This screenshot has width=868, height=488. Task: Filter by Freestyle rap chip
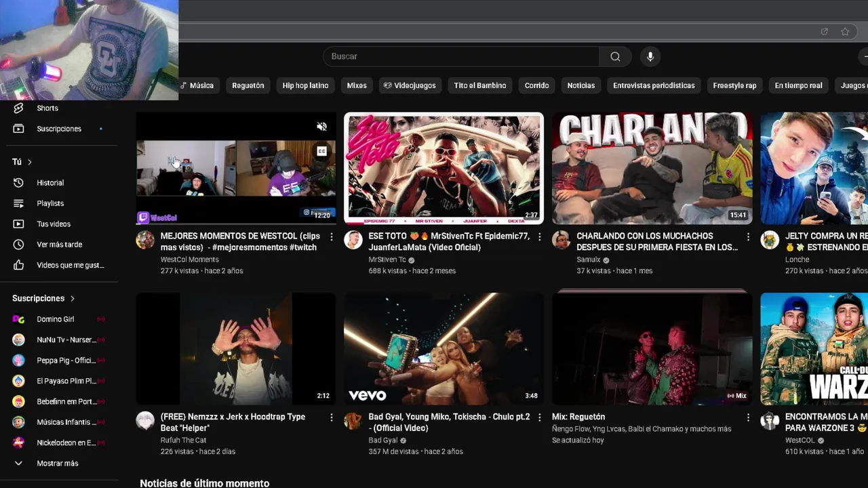click(734, 85)
